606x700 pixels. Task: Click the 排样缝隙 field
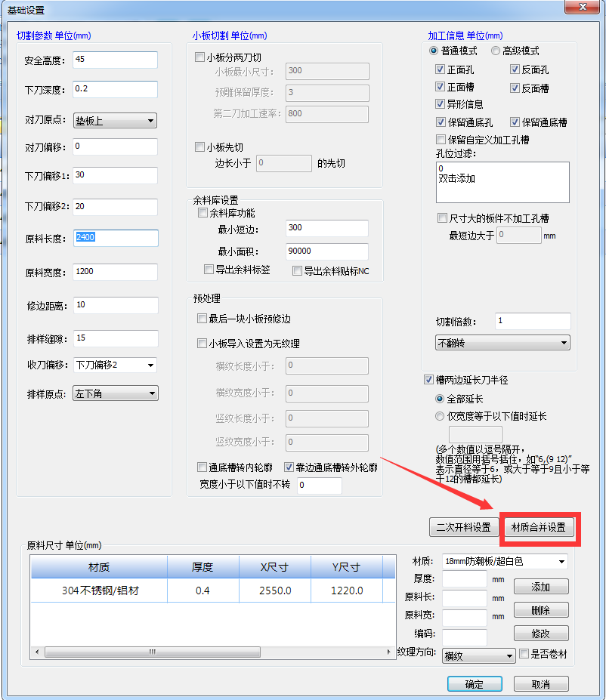[x=116, y=338]
